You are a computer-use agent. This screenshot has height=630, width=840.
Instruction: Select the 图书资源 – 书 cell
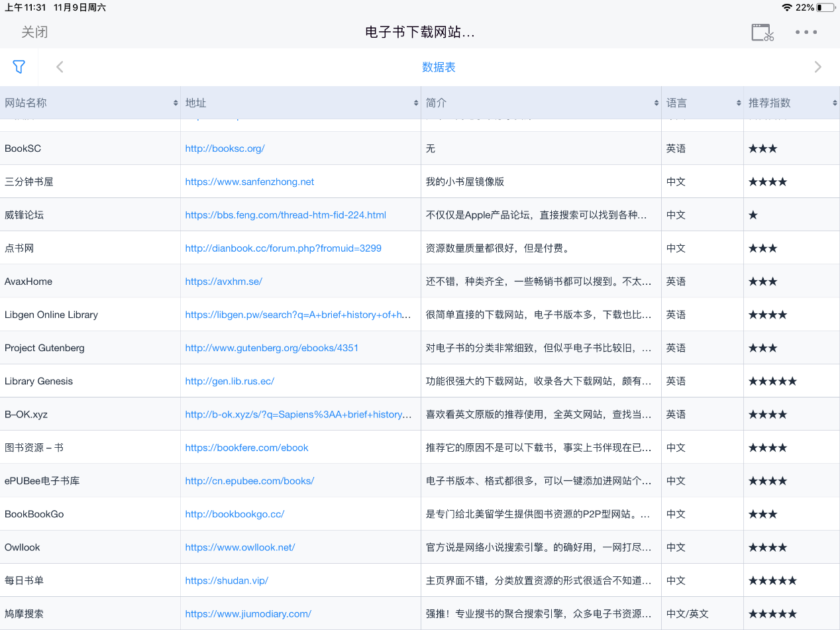(x=90, y=447)
